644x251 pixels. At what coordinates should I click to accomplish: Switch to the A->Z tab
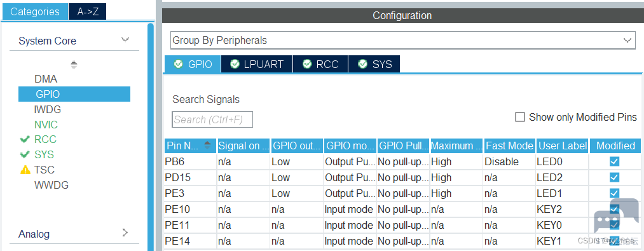click(88, 11)
